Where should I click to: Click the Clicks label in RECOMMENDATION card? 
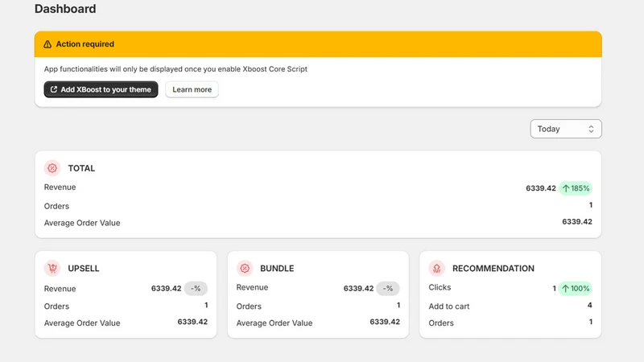pos(440,287)
